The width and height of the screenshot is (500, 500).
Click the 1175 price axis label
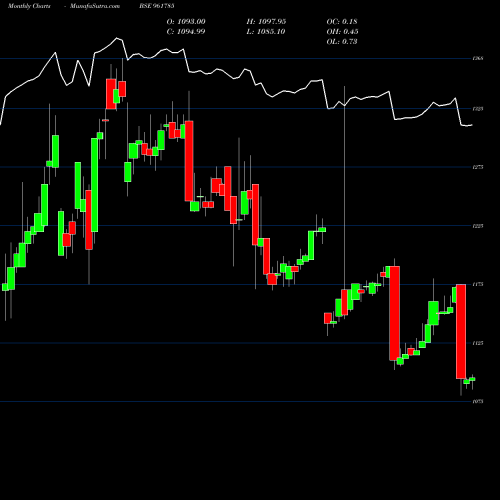pos(478,284)
